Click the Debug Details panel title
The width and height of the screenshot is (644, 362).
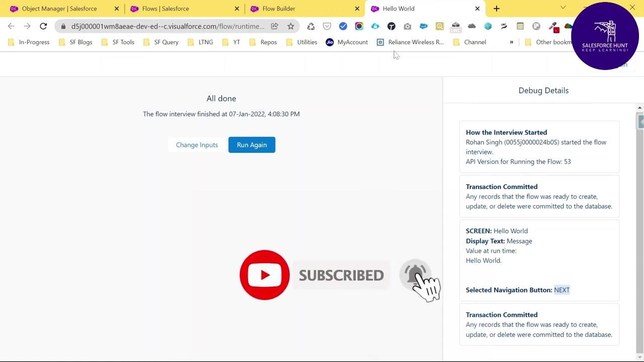[543, 90]
